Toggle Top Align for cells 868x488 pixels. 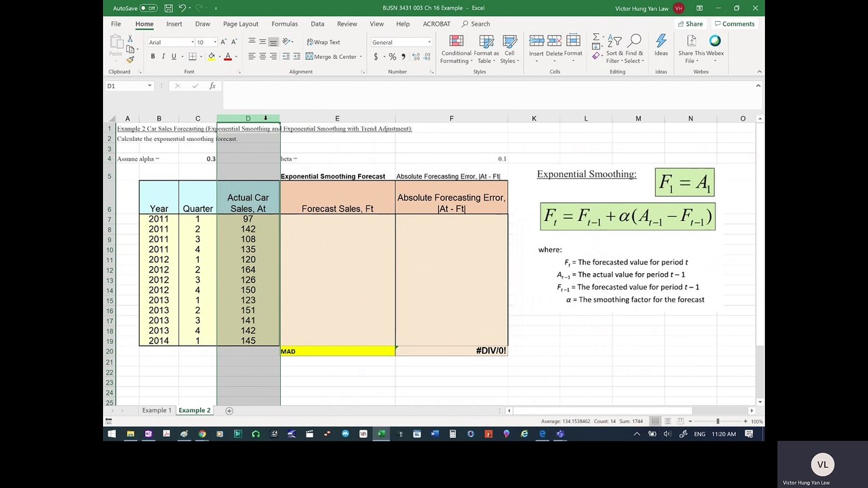pos(252,42)
